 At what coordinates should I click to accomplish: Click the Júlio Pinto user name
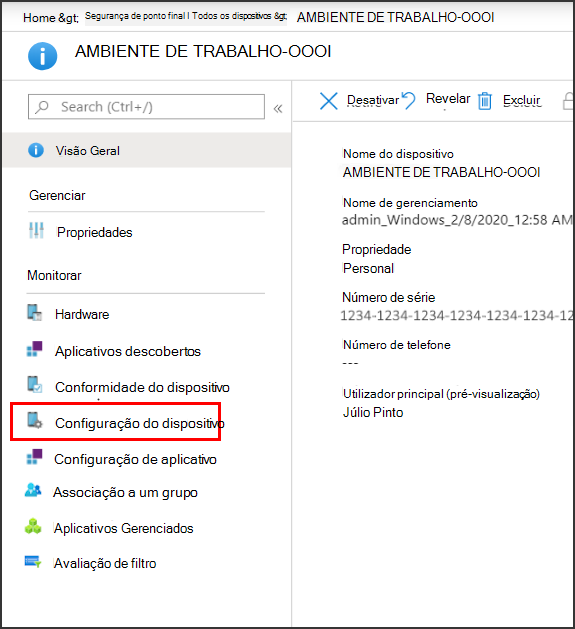373,412
